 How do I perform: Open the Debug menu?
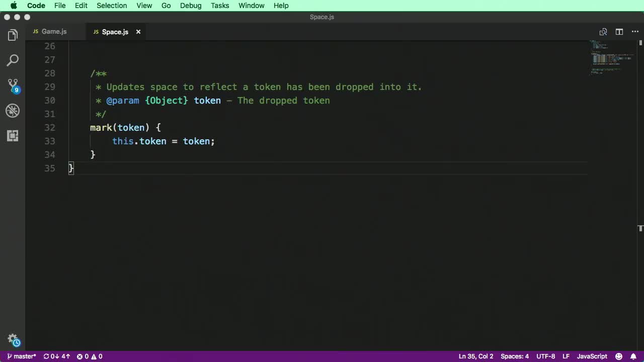(190, 6)
